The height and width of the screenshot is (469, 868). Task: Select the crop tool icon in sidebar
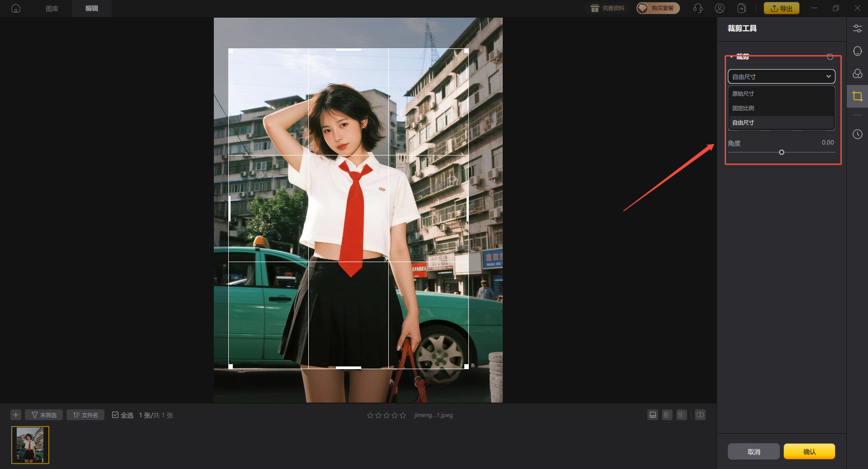tap(857, 96)
